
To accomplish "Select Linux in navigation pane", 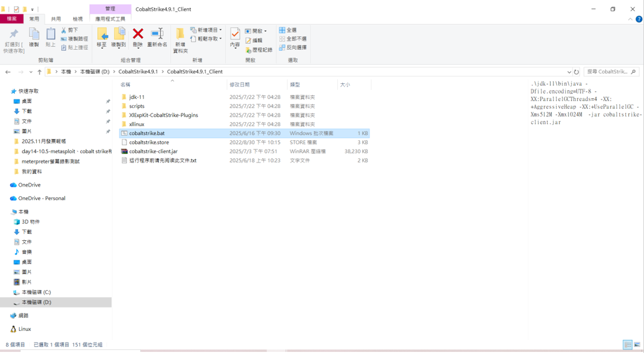I will (24, 329).
